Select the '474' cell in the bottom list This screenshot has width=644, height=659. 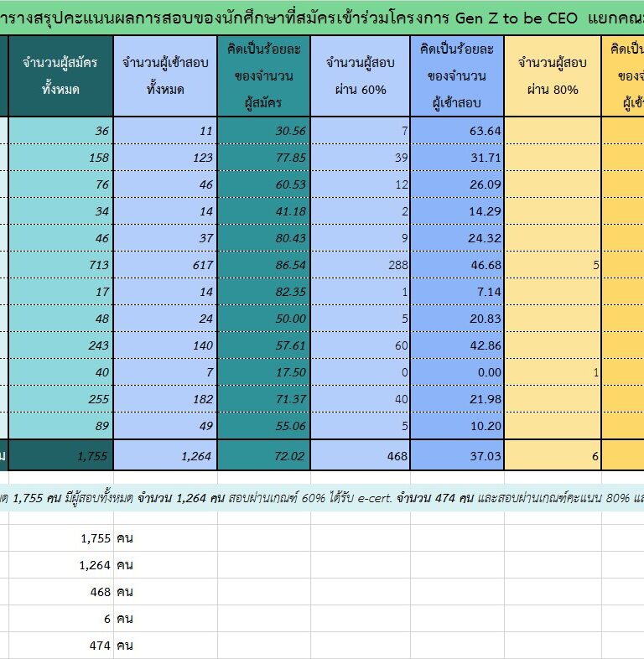(x=60, y=645)
